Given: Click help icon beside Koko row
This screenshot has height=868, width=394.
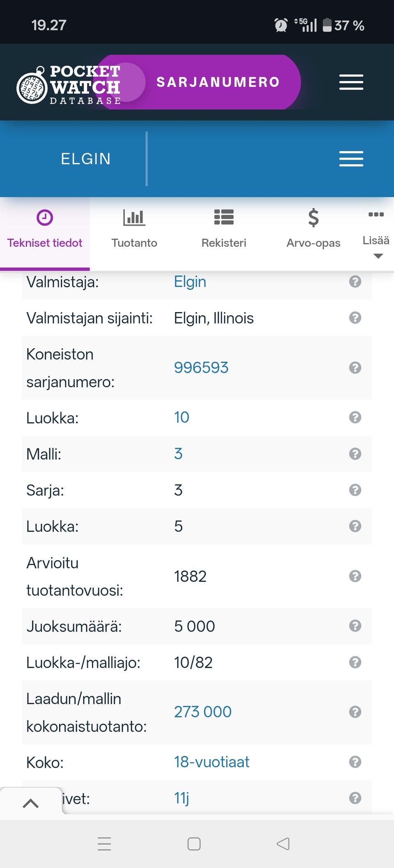Looking at the screenshot, I should (x=355, y=762).
